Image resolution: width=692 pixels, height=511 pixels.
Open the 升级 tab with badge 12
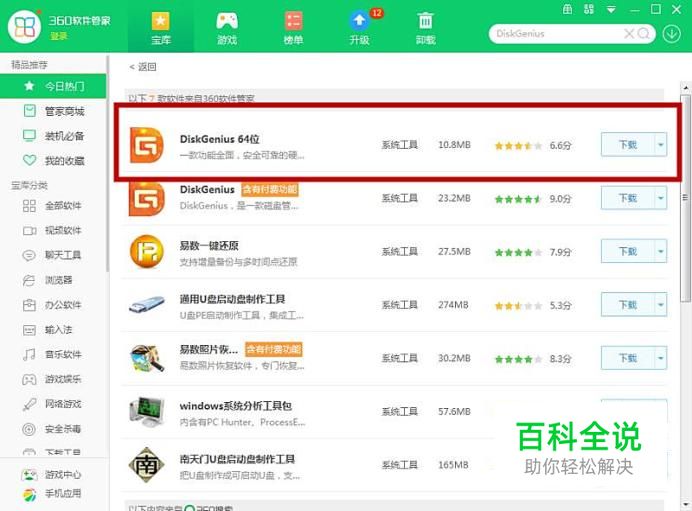pyautogui.click(x=359, y=28)
